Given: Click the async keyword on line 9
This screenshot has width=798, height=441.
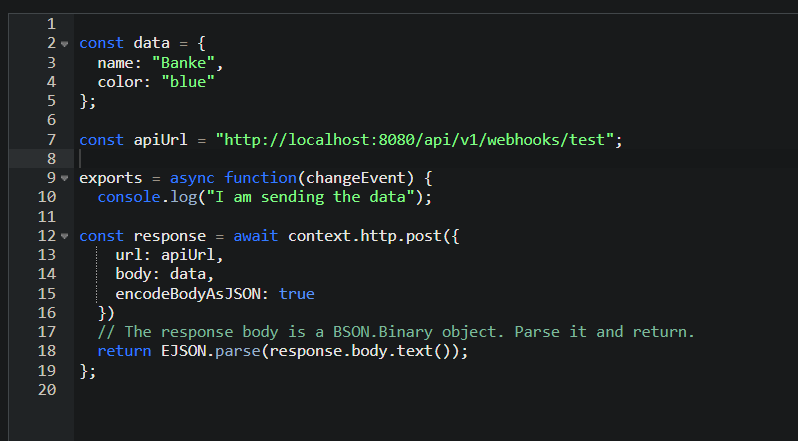Looking at the screenshot, I should point(192,178).
